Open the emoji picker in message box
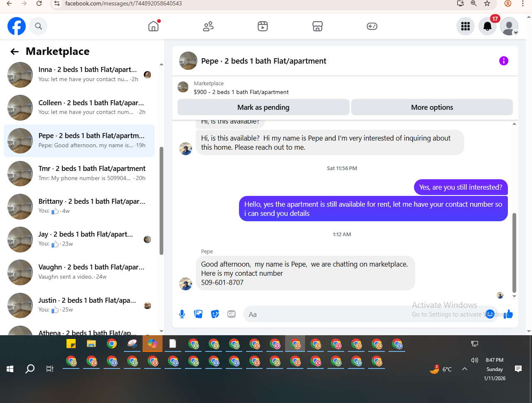Image resolution: width=532 pixels, height=403 pixels. [490, 314]
